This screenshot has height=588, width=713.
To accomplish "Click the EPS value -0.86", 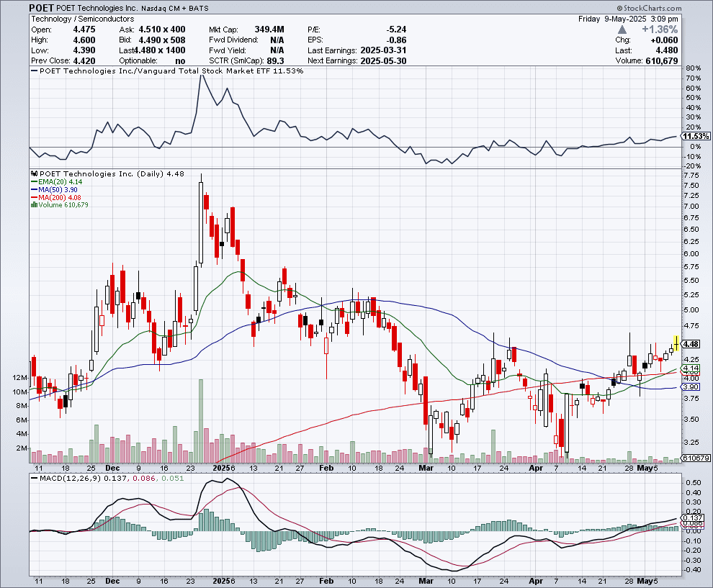I will tap(395, 40).
